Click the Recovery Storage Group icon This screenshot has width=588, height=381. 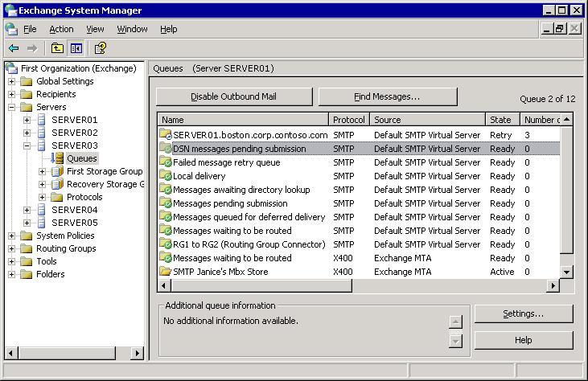[x=57, y=184]
